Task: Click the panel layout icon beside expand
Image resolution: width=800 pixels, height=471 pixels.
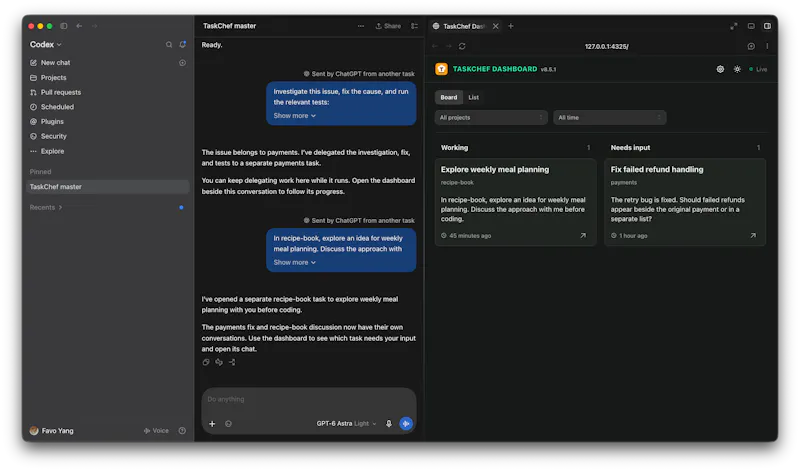Action: (751, 26)
